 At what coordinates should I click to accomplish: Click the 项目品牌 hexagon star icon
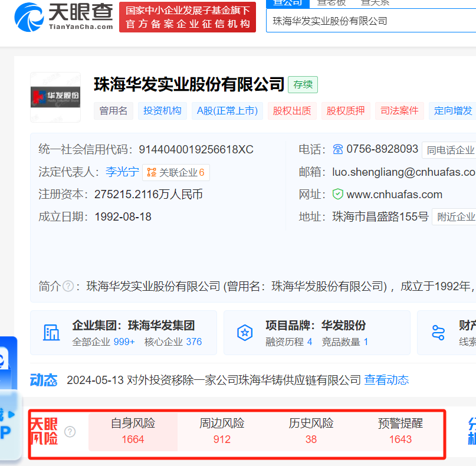244,332
